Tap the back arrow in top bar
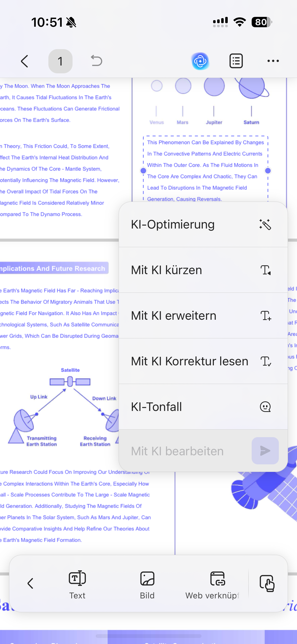This screenshot has width=297, height=644. (x=24, y=61)
